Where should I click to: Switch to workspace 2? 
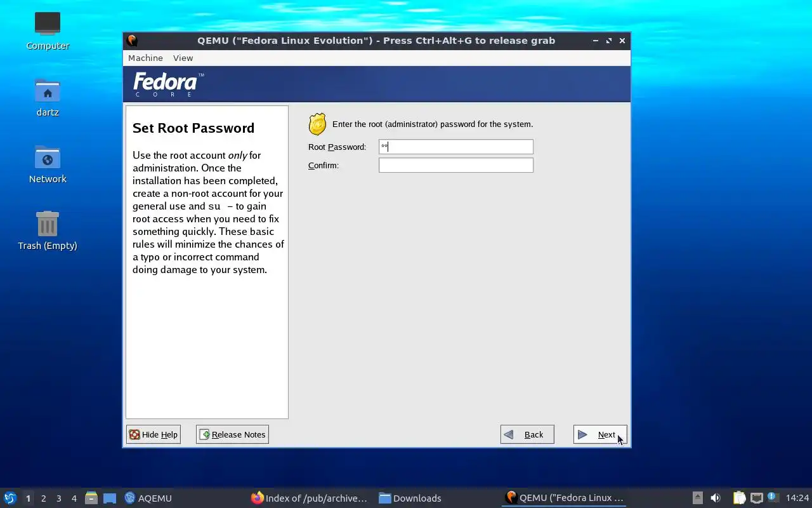tap(43, 498)
